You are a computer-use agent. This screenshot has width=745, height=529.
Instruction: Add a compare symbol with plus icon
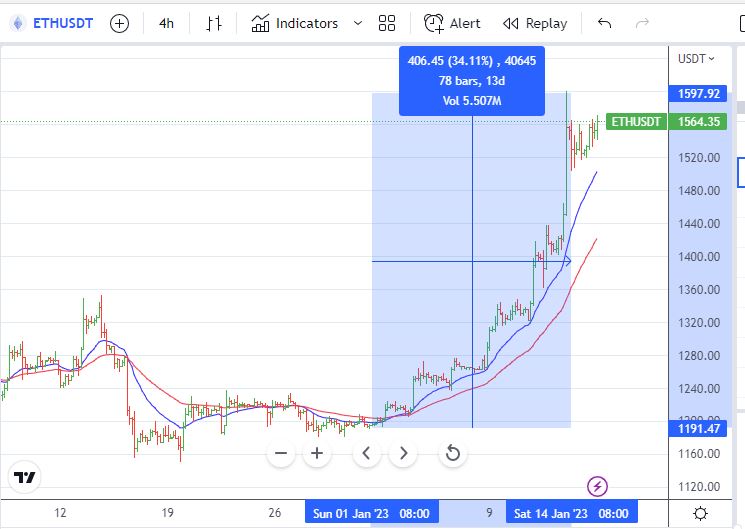pyautogui.click(x=119, y=23)
